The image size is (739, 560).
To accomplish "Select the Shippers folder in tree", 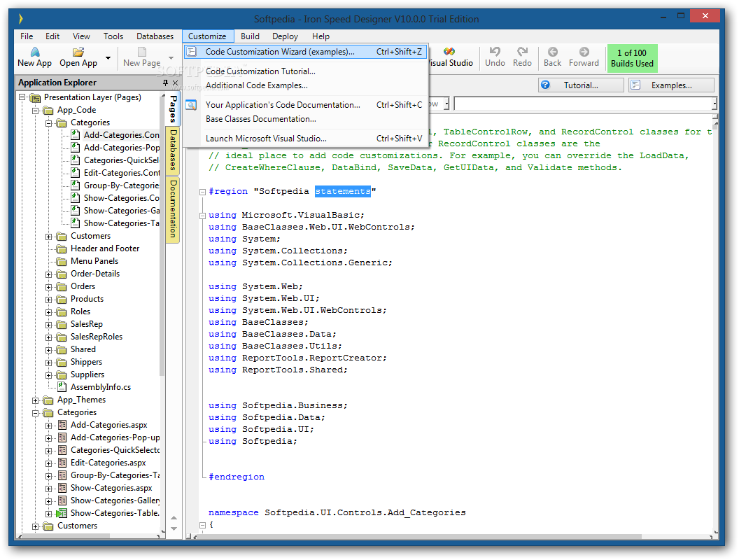I will 86,362.
